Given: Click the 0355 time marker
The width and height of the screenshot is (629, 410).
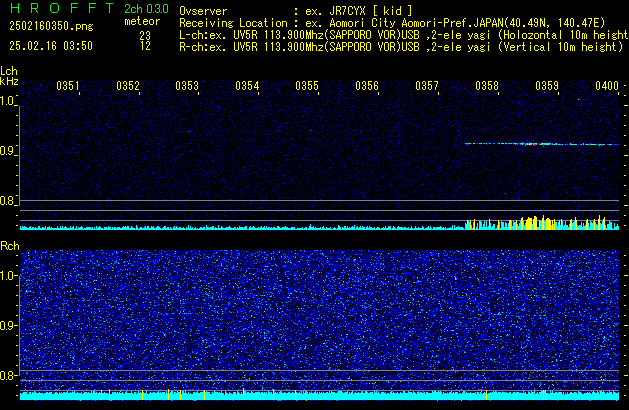Looking at the screenshot, I should 307,86.
